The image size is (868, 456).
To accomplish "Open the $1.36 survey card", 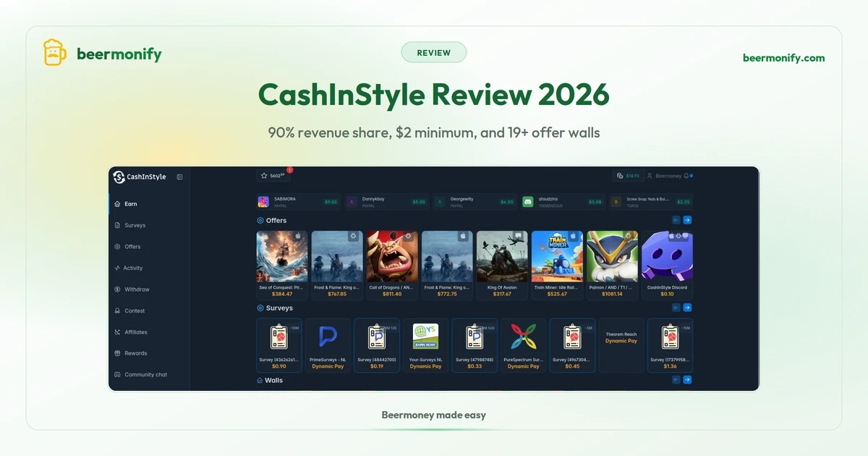I will point(670,345).
